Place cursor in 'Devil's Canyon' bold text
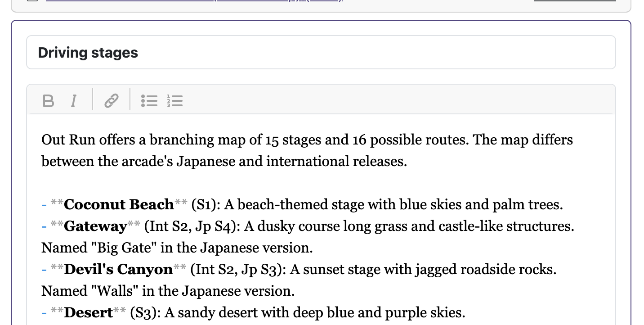Screen dimensions: 644x325 (x=118, y=270)
